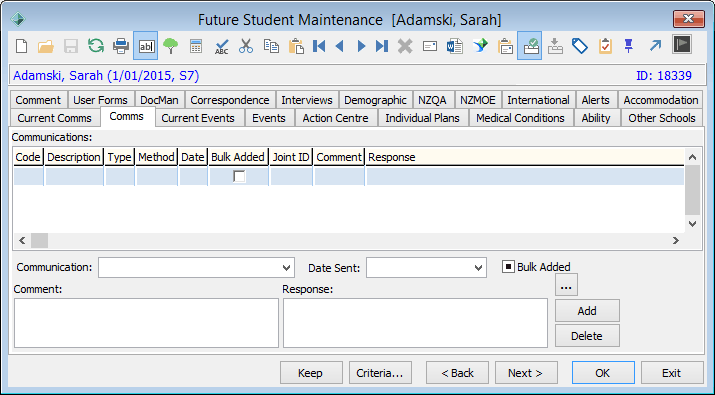The image size is (715, 395).
Task: Click the Save floppy disk icon
Action: [71, 46]
